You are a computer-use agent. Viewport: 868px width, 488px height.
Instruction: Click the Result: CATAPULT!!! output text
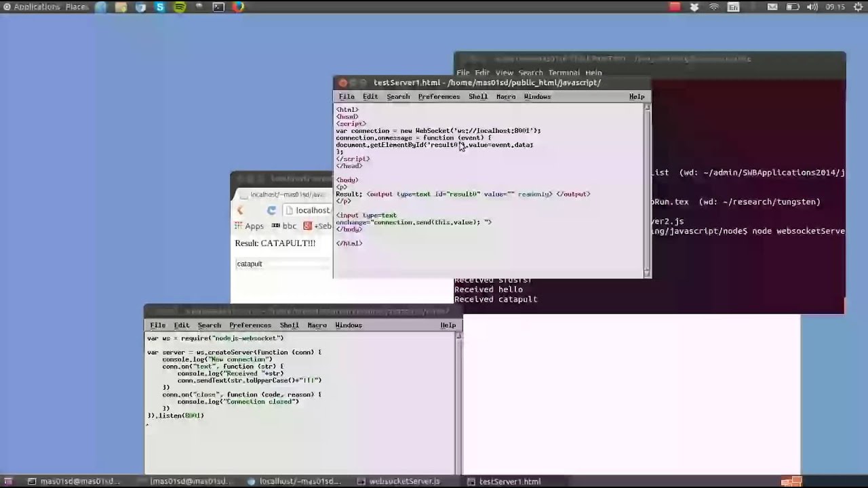coord(275,243)
